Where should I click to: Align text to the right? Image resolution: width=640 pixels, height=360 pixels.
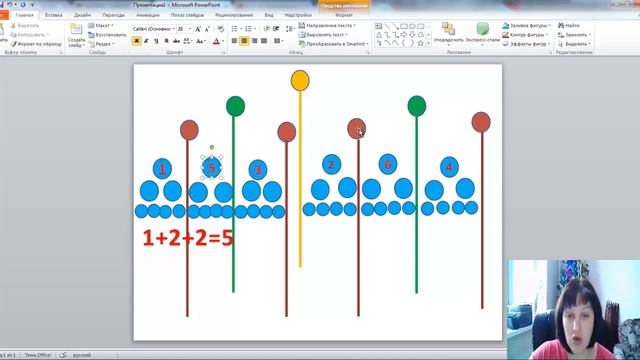(254, 41)
